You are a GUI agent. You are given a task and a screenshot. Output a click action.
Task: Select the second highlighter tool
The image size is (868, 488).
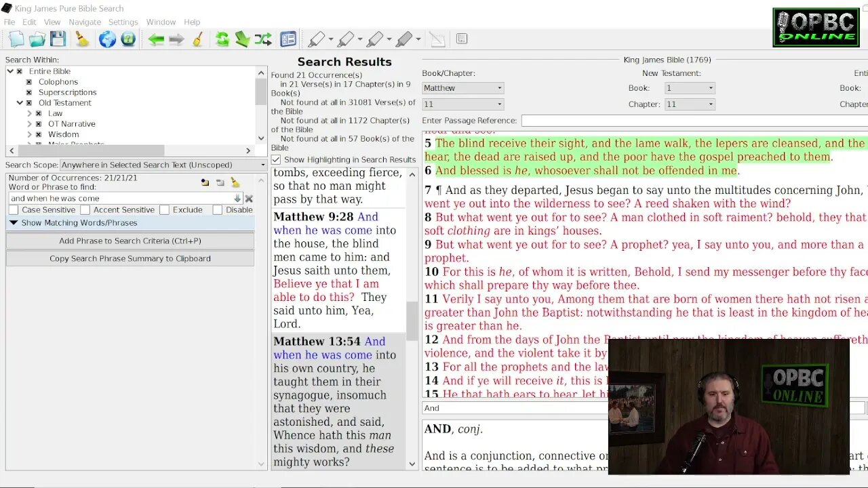pyautogui.click(x=345, y=39)
